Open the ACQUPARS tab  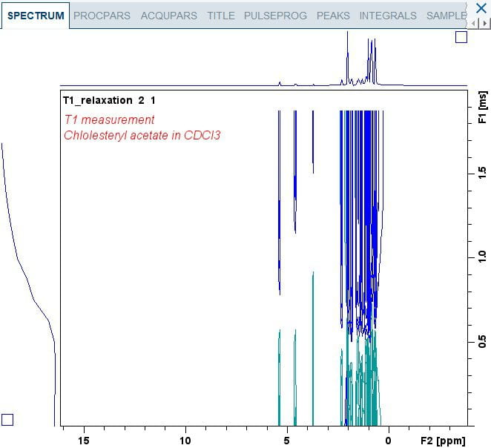click(x=169, y=15)
